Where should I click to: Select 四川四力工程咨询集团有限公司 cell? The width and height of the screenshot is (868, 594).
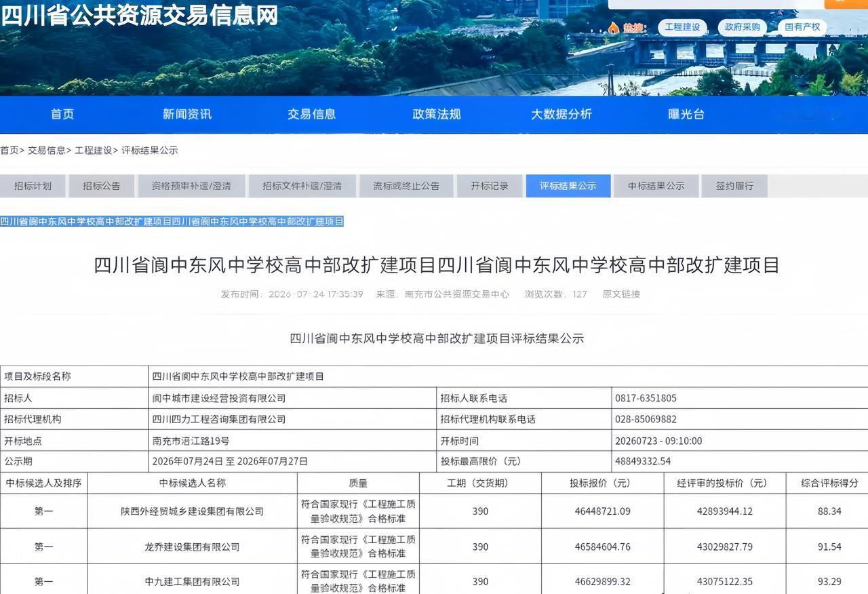pos(293,419)
